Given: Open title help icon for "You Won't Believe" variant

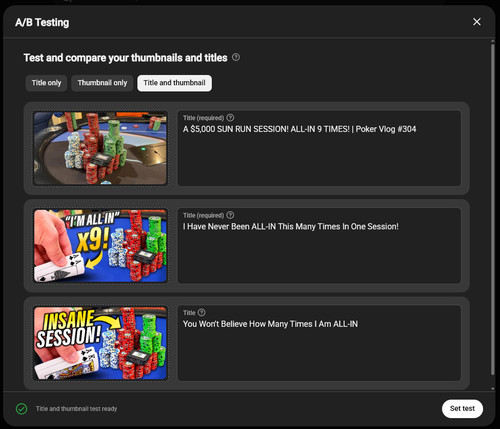Looking at the screenshot, I should pos(201,313).
